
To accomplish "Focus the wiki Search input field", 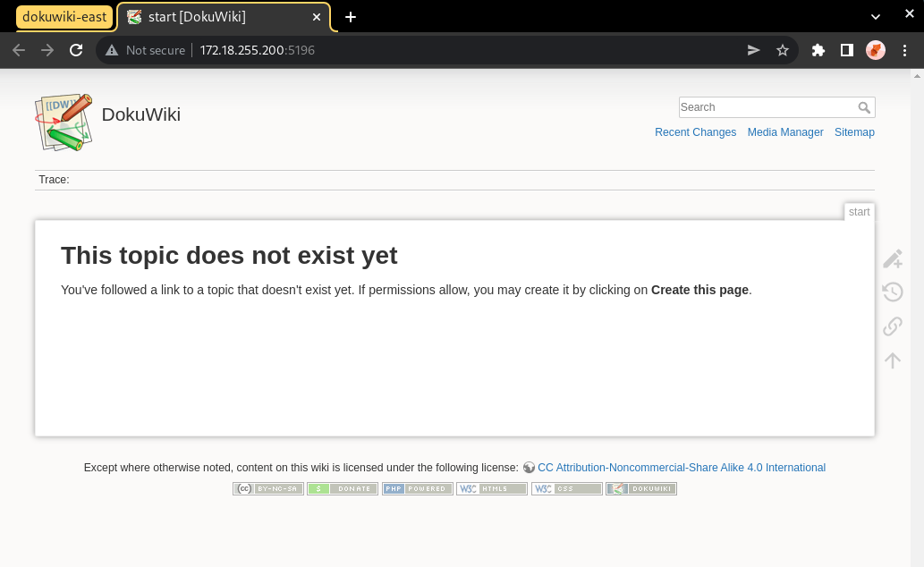I will (766, 107).
